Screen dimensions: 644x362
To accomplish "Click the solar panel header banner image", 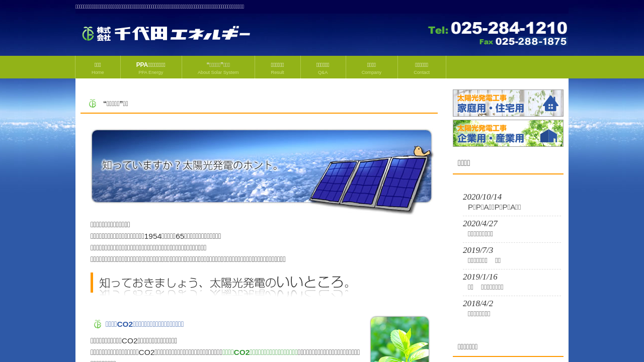I will pyautogui.click(x=262, y=170).
